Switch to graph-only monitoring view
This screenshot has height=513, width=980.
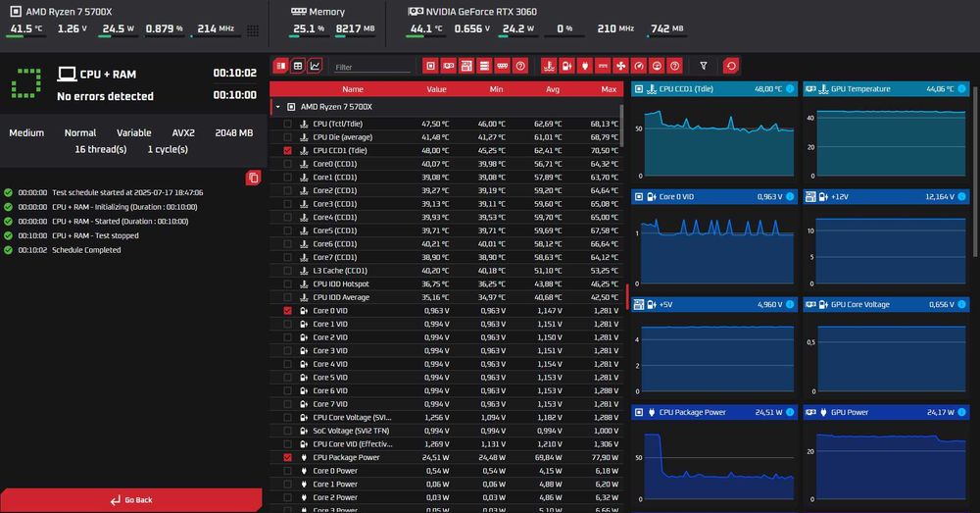(315, 66)
